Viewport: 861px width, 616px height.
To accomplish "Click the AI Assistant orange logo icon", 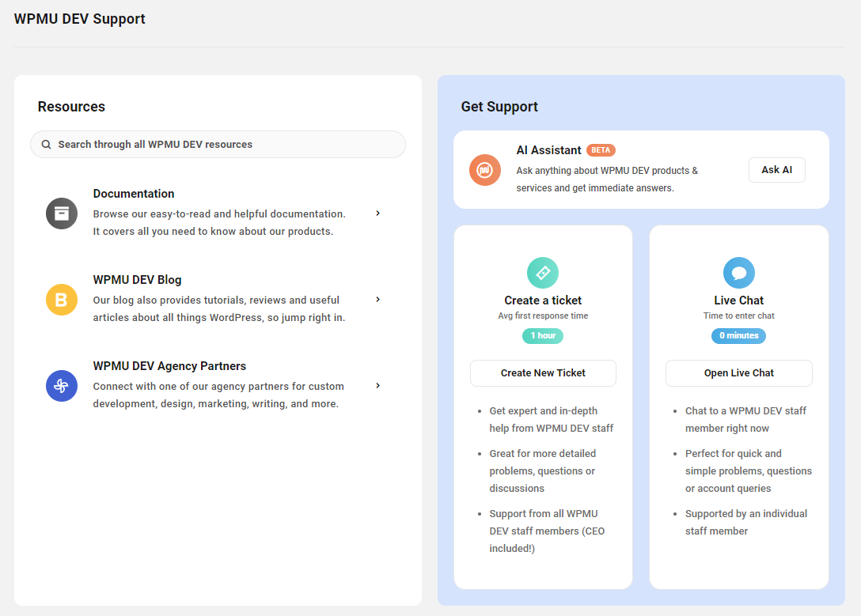I will click(484, 169).
